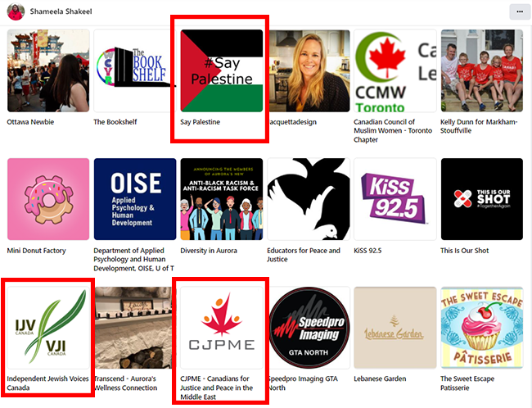Viewport: 532px width, 408px height.
Task: Click the Transcend Aurora's Wellness Connection thumbnail
Action: click(x=133, y=328)
